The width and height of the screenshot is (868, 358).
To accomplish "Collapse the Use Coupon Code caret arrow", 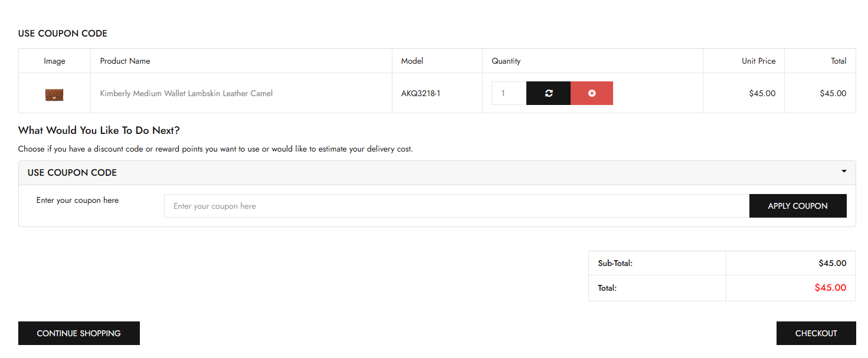I will pos(844,172).
